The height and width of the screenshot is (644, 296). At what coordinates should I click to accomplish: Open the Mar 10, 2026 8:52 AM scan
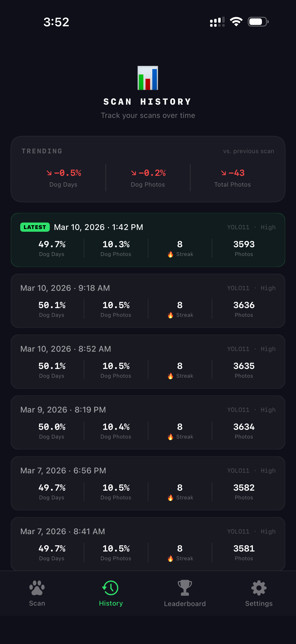pyautogui.click(x=148, y=362)
